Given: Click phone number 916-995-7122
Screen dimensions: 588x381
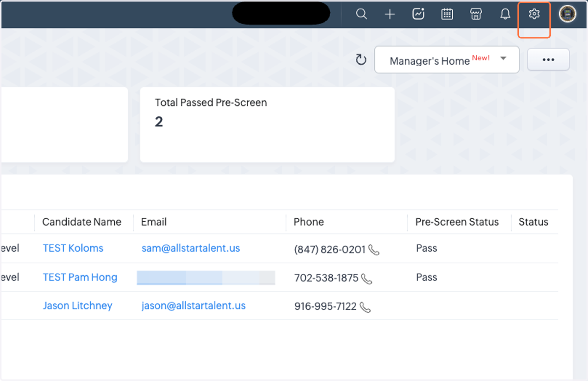Looking at the screenshot, I should [x=325, y=306].
